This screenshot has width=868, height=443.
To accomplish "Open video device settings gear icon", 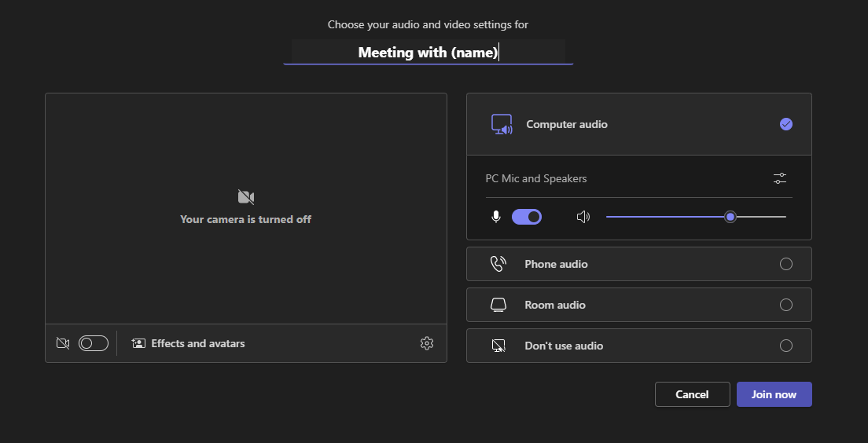I will [426, 343].
